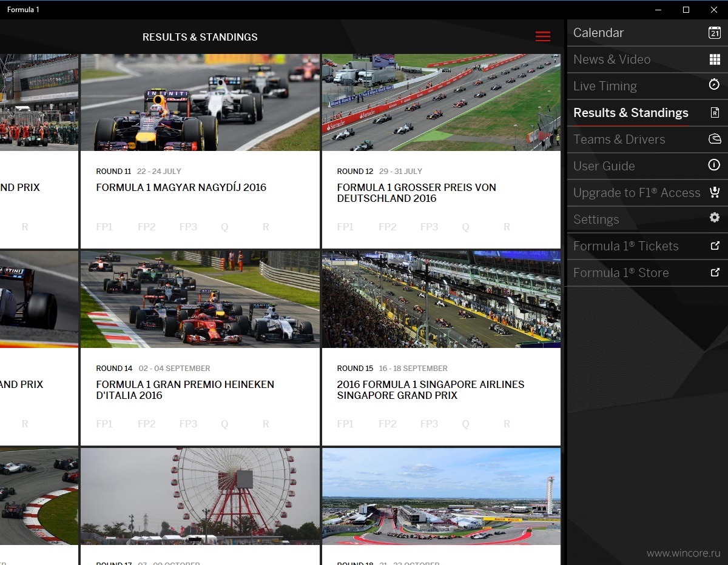Open Q results for Singapore Grand Prix
Viewport: 728px width, 565px height.
coord(465,424)
